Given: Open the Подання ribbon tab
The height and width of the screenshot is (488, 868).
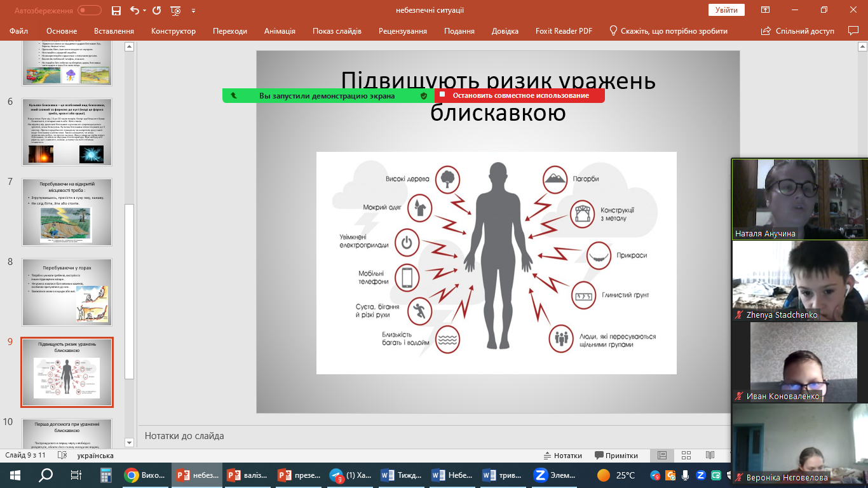Looking at the screenshot, I should coord(459,30).
